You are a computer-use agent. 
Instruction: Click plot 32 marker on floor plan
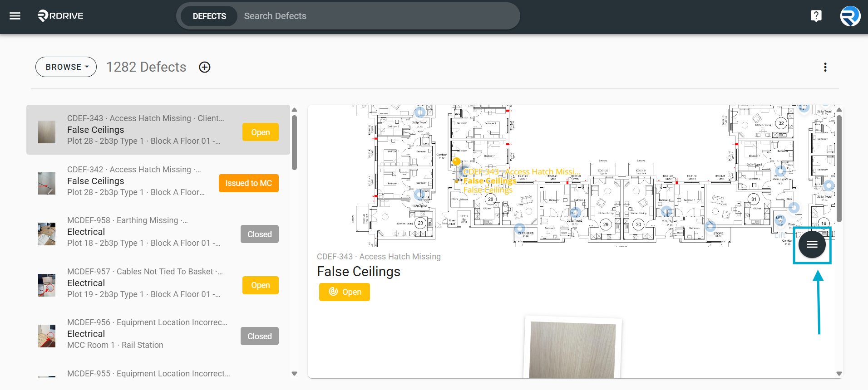pos(781,123)
